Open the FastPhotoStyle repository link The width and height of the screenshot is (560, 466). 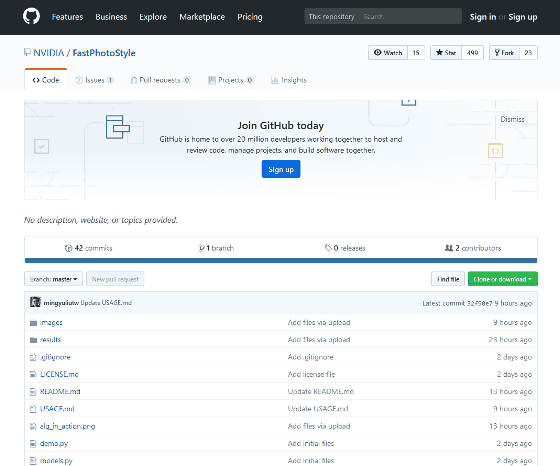point(104,53)
